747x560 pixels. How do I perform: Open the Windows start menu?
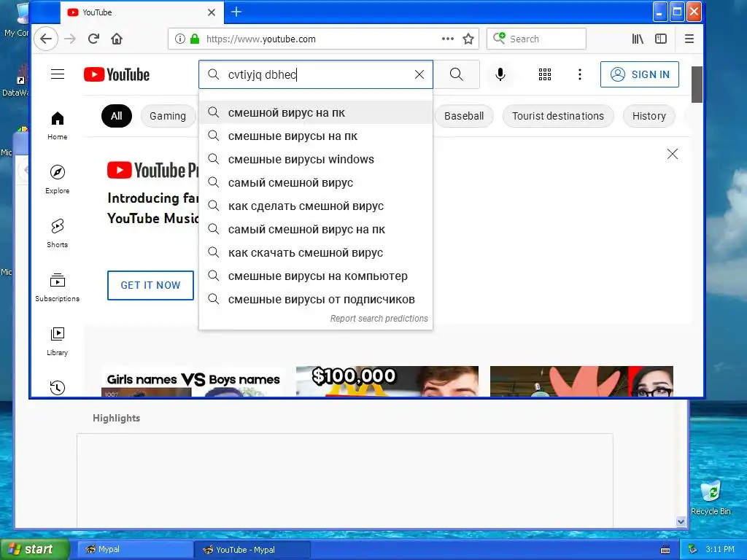[34, 550]
